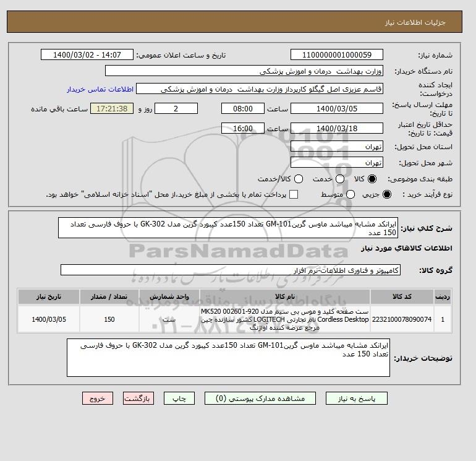
Task: Click the تاریخ نیاز column header
Action: pos(49,296)
